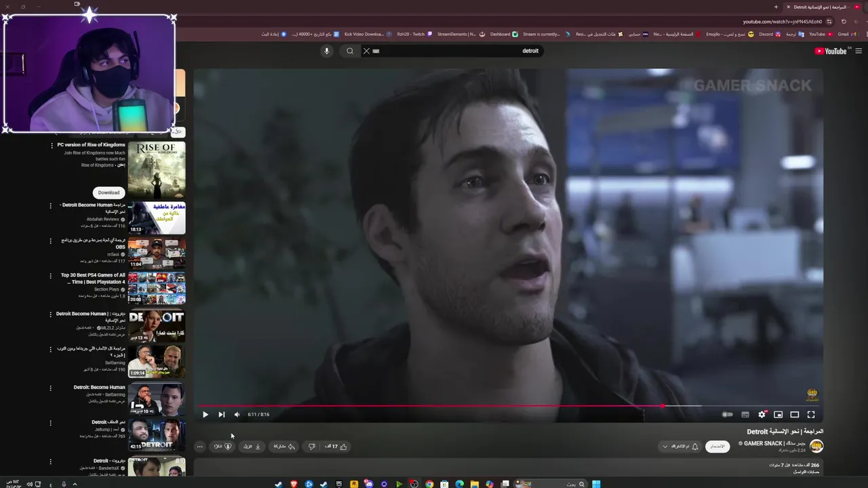
Task: Click the join membership button
Action: [717, 446]
